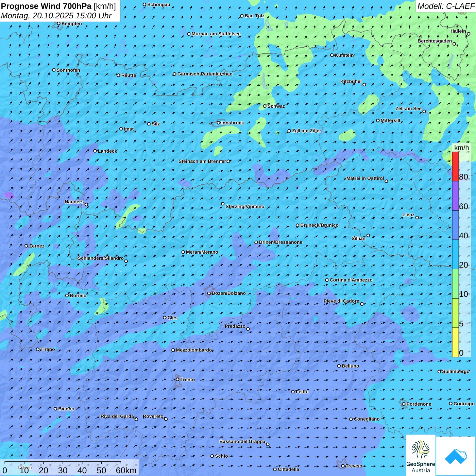The height and width of the screenshot is (476, 476).
Task: Click the light blue 20 km/h legend band
Action: tap(455, 255)
